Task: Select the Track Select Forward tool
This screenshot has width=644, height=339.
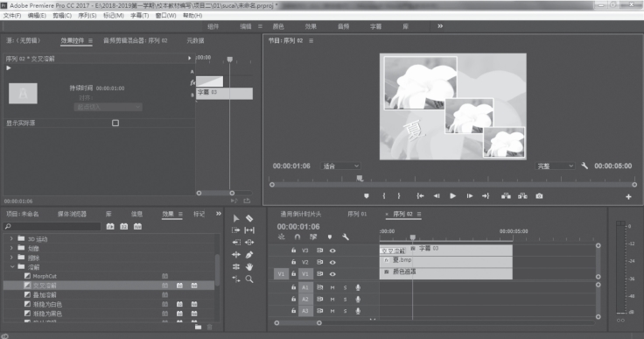Action: click(x=236, y=230)
